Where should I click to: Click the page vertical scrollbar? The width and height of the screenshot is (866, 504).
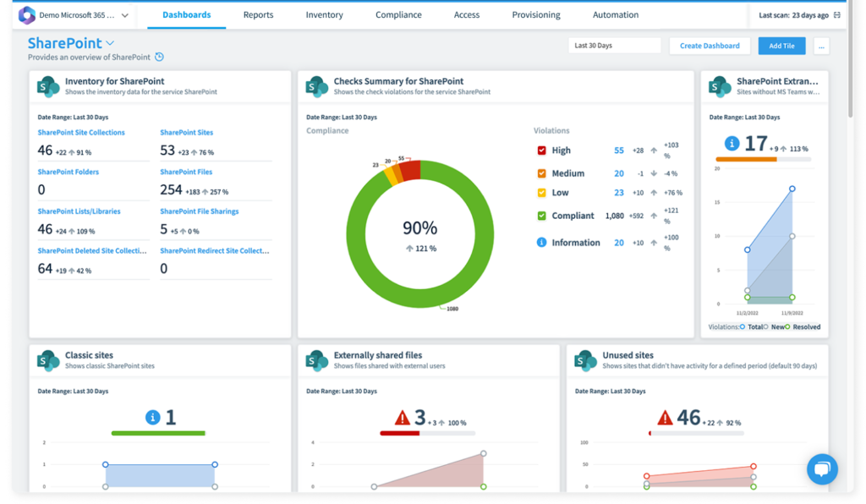[851, 60]
